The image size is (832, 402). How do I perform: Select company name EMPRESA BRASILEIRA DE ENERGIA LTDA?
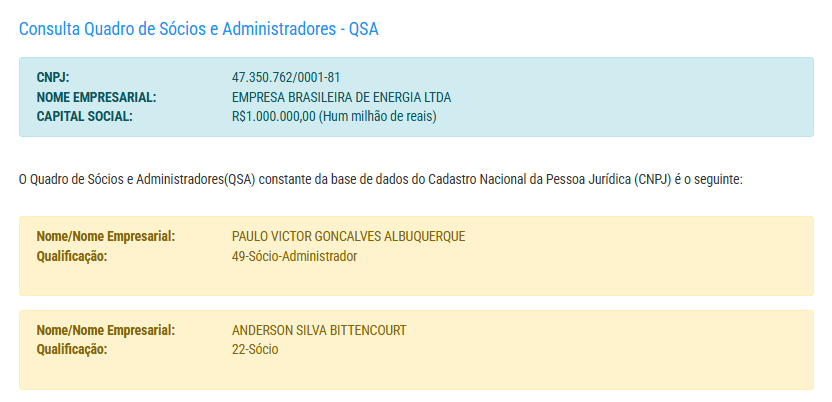[x=341, y=97]
